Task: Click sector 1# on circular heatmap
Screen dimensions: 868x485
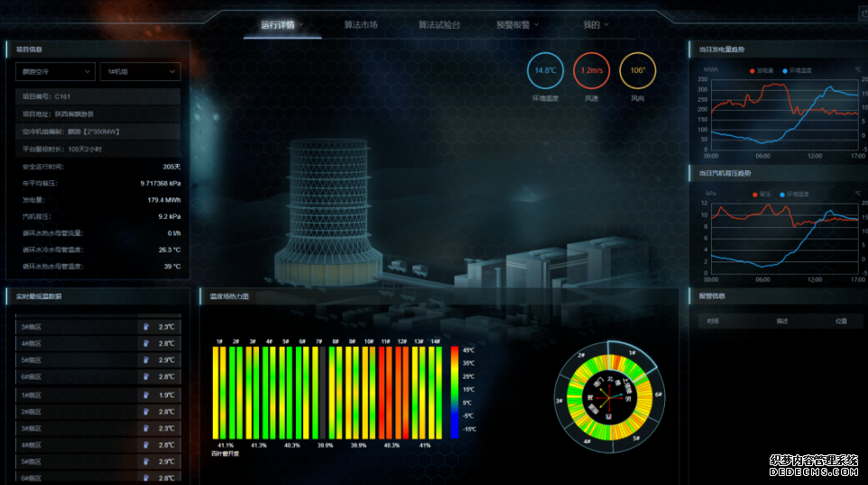Action: [632, 353]
